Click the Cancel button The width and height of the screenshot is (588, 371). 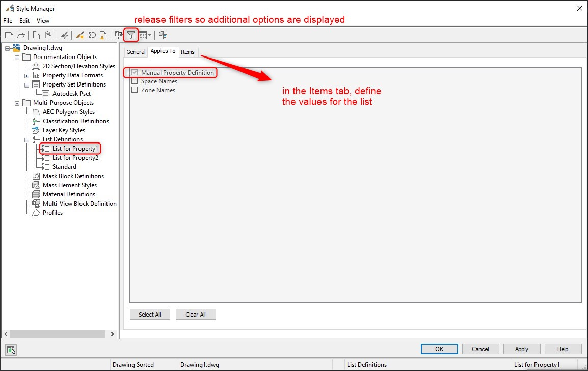pyautogui.click(x=480, y=349)
